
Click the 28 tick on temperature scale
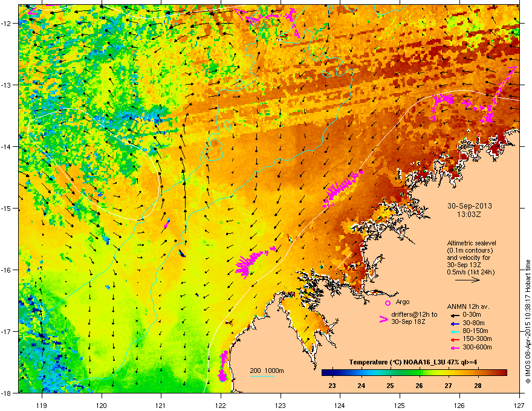tap(478, 386)
